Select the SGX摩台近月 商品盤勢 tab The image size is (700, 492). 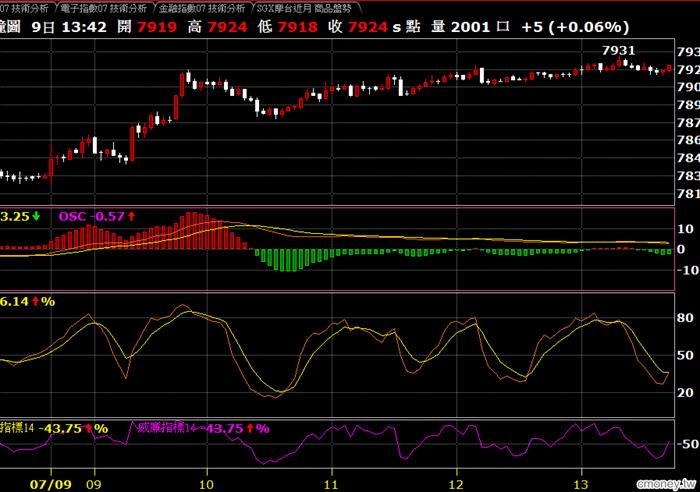point(304,8)
